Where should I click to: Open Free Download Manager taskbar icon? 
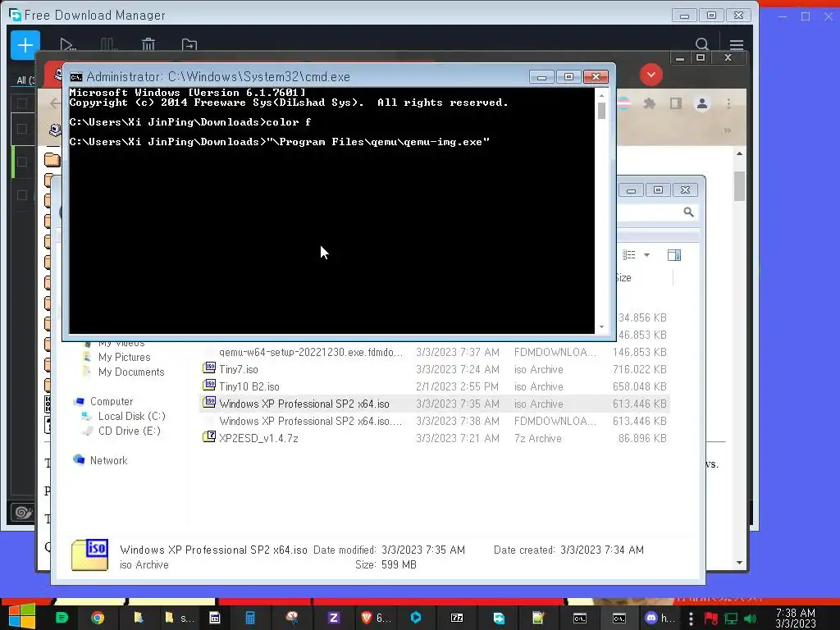pyautogui.click(x=499, y=618)
